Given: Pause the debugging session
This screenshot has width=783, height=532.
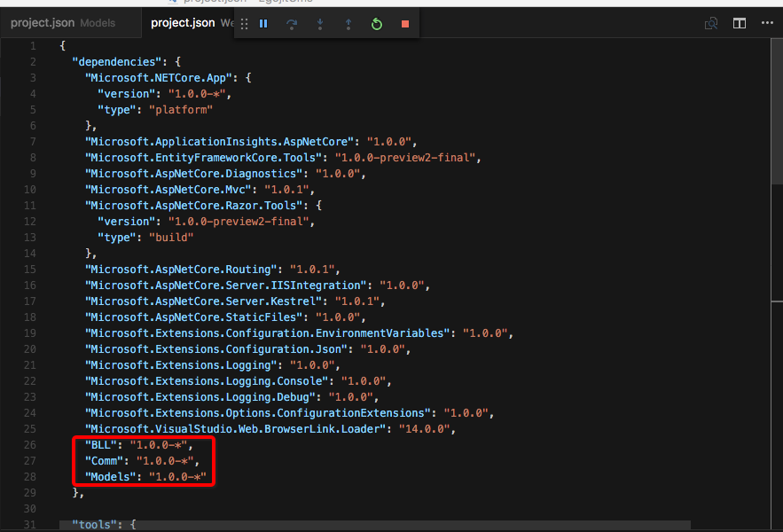Looking at the screenshot, I should (x=263, y=23).
